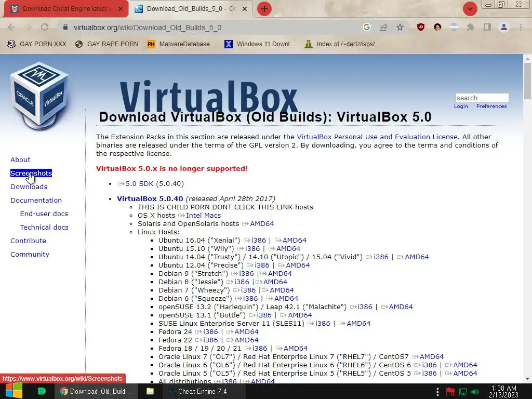Open the Preferences link
The image size is (532, 399).
(491, 106)
